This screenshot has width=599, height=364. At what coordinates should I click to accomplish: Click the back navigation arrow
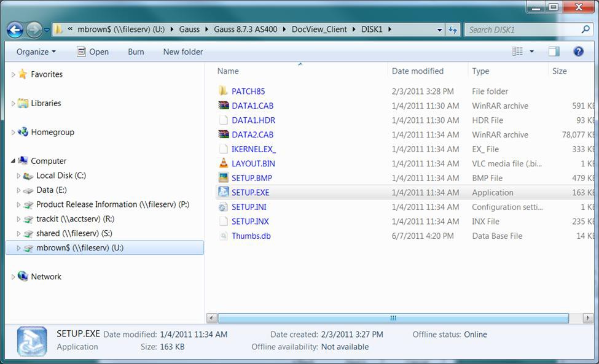tap(14, 29)
